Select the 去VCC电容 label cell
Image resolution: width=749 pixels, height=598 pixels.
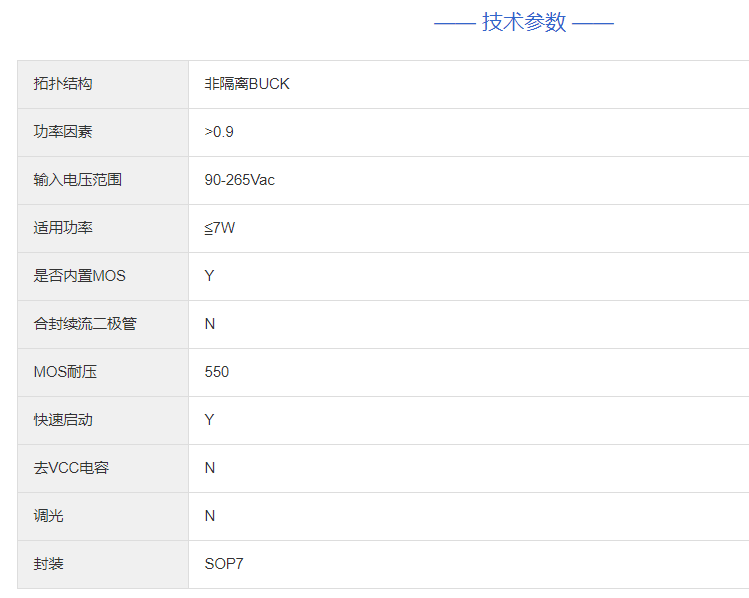[70, 468]
